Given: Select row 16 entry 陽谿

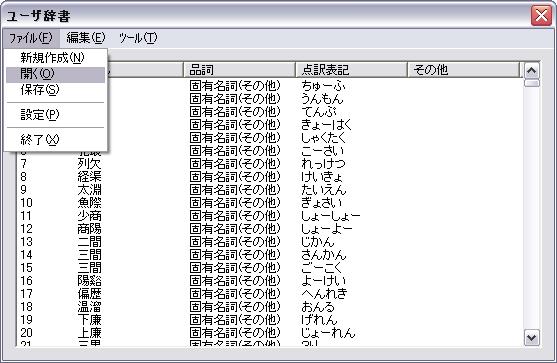Looking at the screenshot, I should coord(89,281).
